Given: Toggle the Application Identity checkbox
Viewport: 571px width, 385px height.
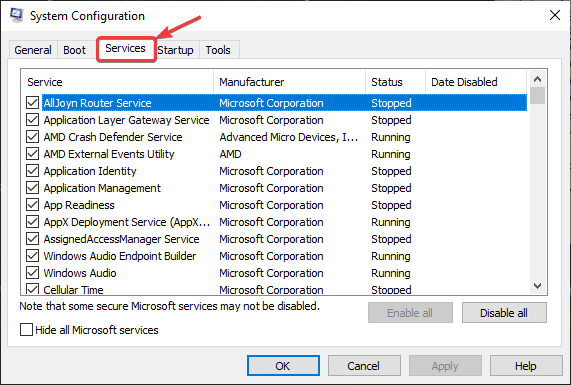Looking at the screenshot, I should tap(32, 171).
